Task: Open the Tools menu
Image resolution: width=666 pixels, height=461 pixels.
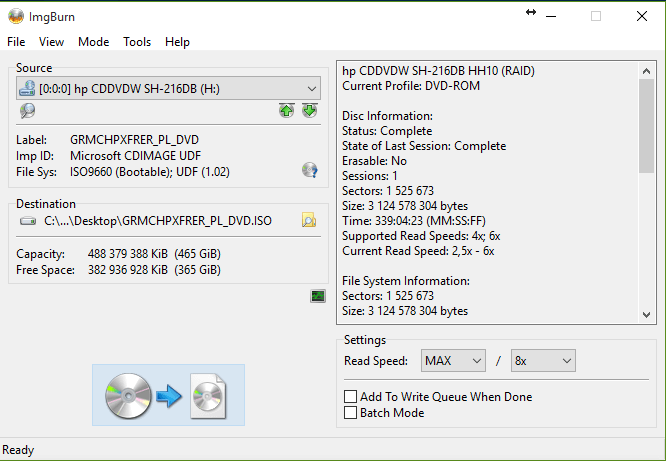Action: 137,42
